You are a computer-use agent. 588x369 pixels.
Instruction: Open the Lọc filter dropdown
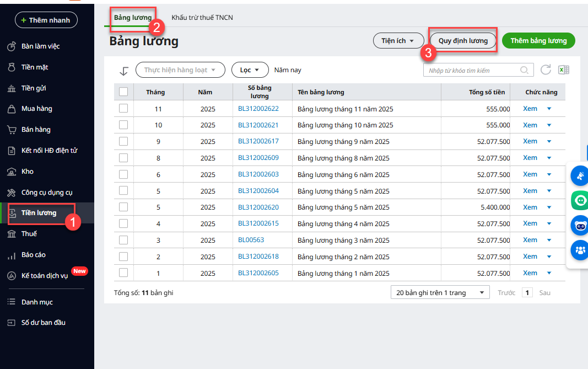[250, 70]
